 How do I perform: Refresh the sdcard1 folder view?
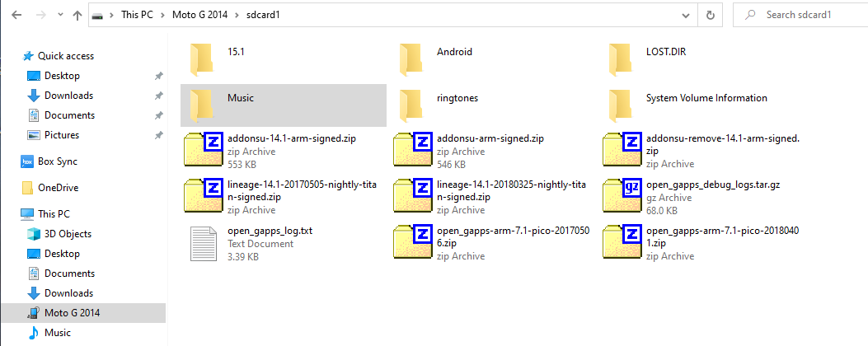point(711,16)
